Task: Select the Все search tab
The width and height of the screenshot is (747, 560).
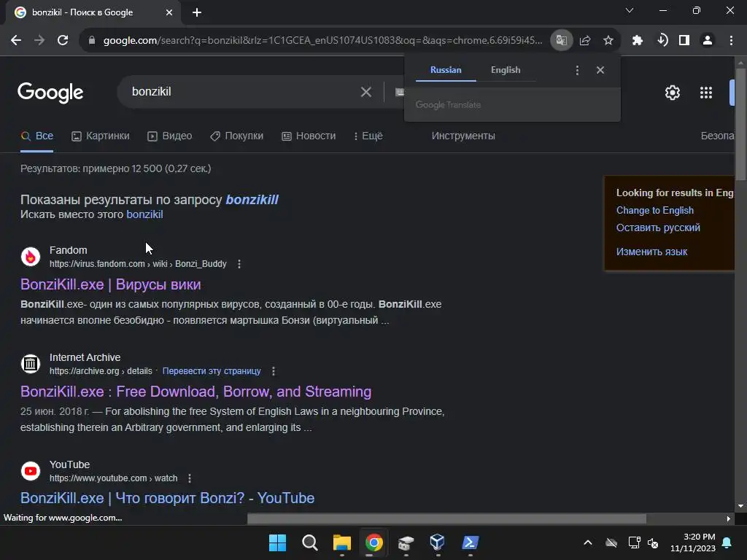Action: [36, 136]
